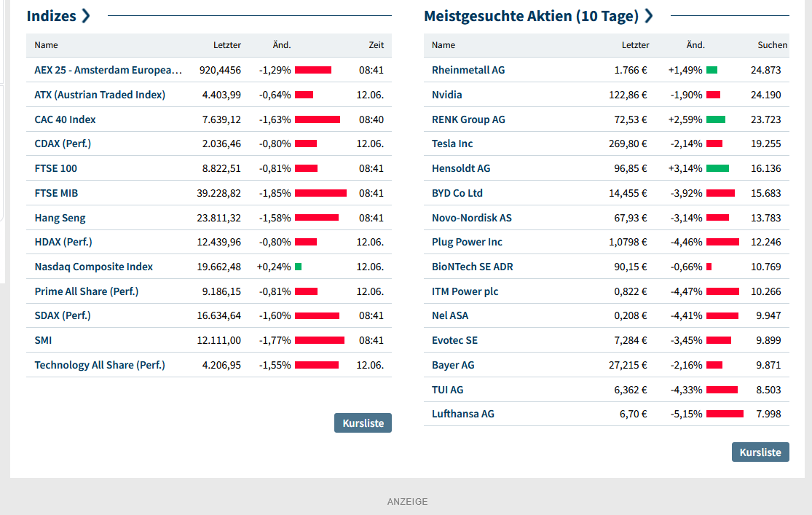Open ATX (Austrian Traded Index) link

100,95
